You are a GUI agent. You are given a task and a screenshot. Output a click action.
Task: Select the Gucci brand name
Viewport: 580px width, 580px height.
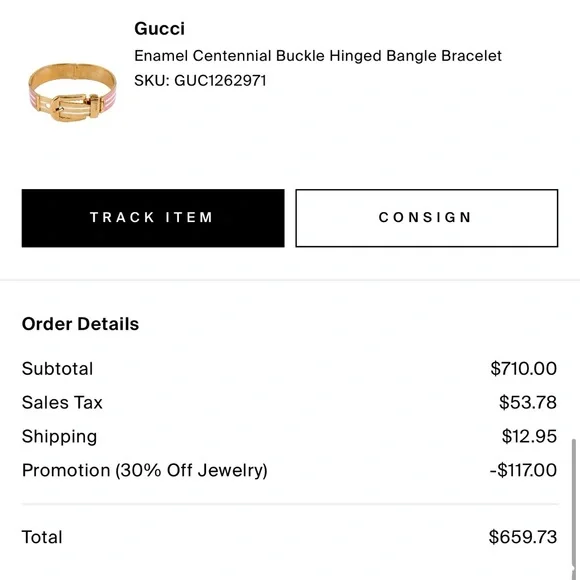tap(159, 28)
